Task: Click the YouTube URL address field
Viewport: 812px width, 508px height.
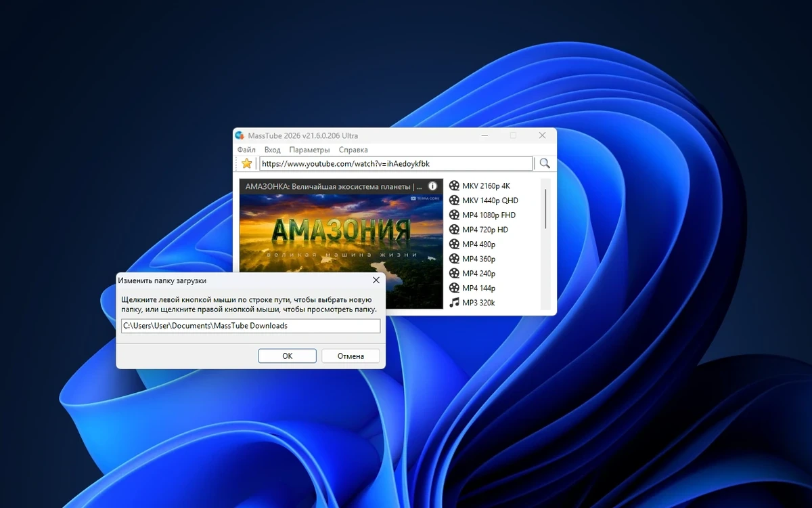Action: [397, 164]
